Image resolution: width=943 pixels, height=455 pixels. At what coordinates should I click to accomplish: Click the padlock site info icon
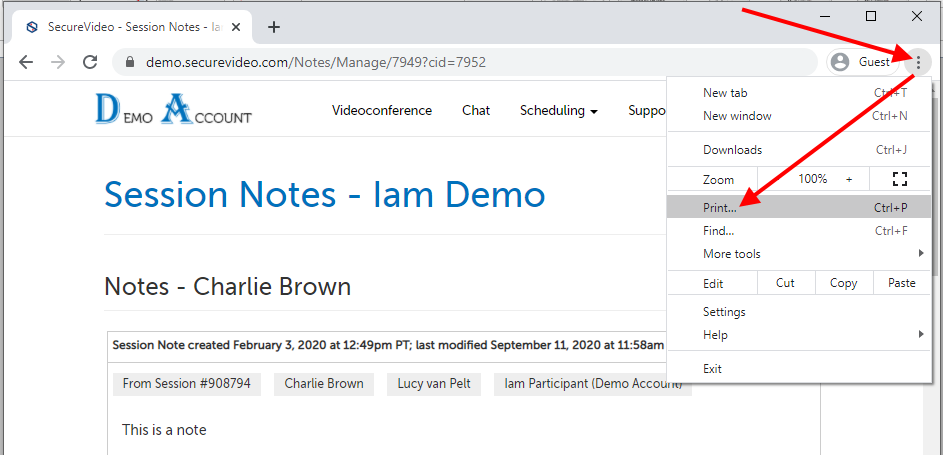tap(129, 62)
